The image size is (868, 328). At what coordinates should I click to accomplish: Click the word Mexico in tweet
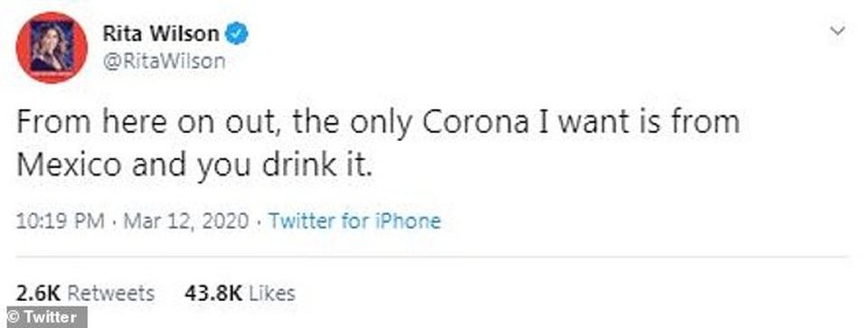(68, 165)
